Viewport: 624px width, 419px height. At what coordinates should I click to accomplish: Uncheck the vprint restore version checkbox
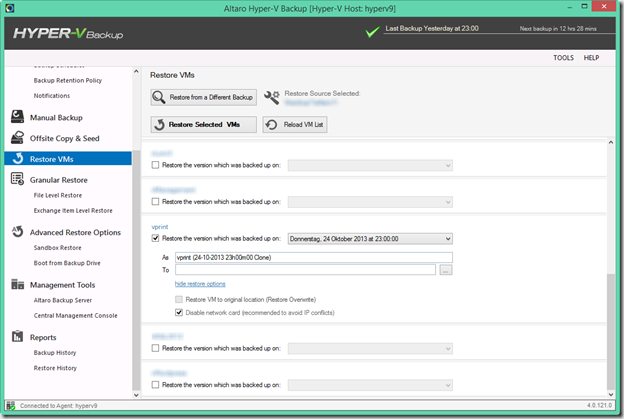tap(155, 238)
